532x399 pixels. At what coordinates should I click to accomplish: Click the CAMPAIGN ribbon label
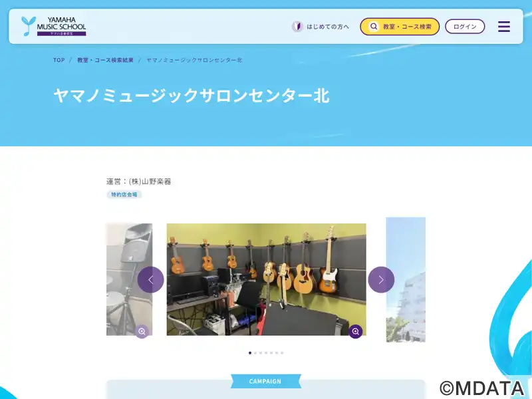click(x=265, y=381)
